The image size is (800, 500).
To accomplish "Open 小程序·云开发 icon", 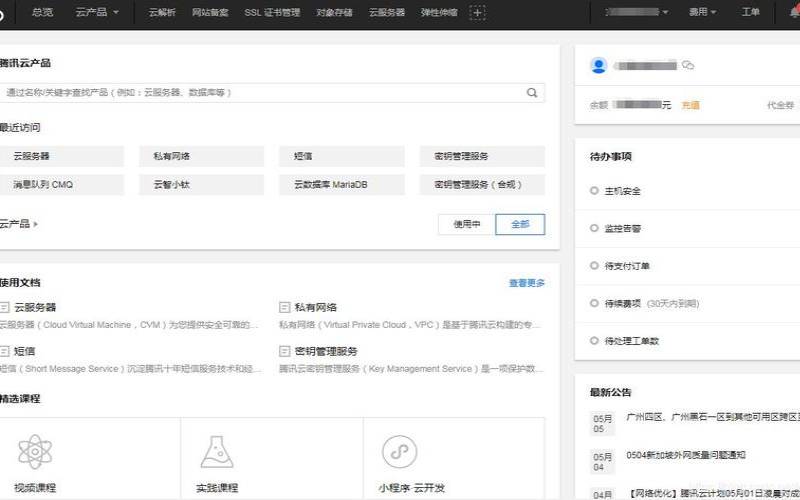I will (399, 452).
